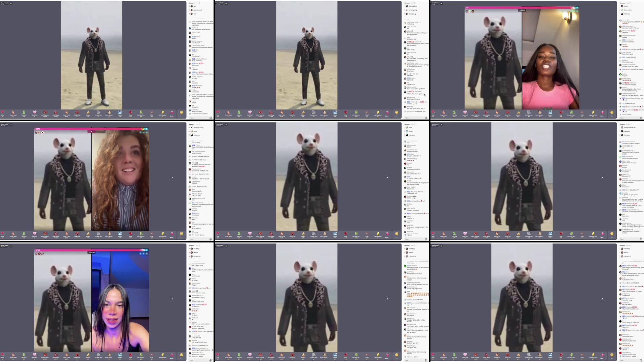Send Tiny Dino gift in curly-haired woman panel

(x=24, y=234)
